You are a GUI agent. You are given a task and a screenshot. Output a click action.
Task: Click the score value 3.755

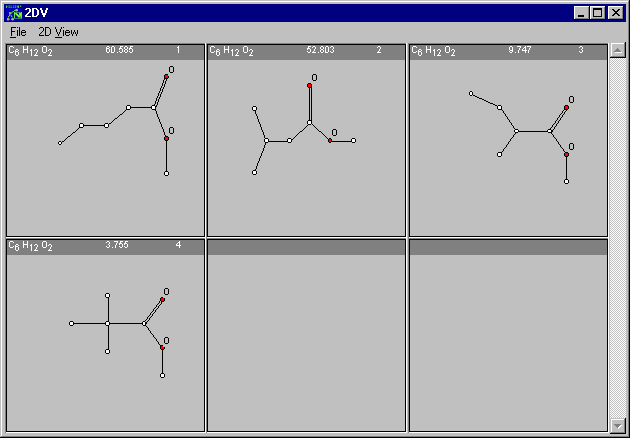[x=117, y=245]
